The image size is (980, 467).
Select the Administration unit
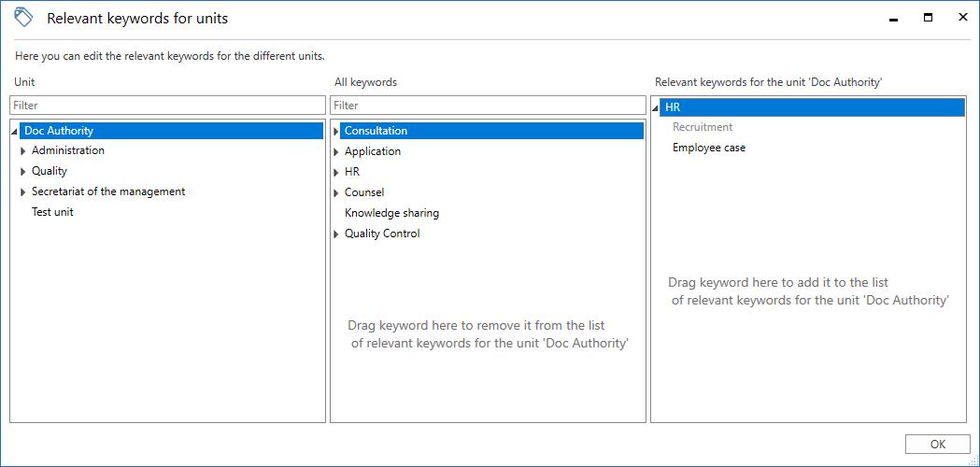(x=68, y=150)
